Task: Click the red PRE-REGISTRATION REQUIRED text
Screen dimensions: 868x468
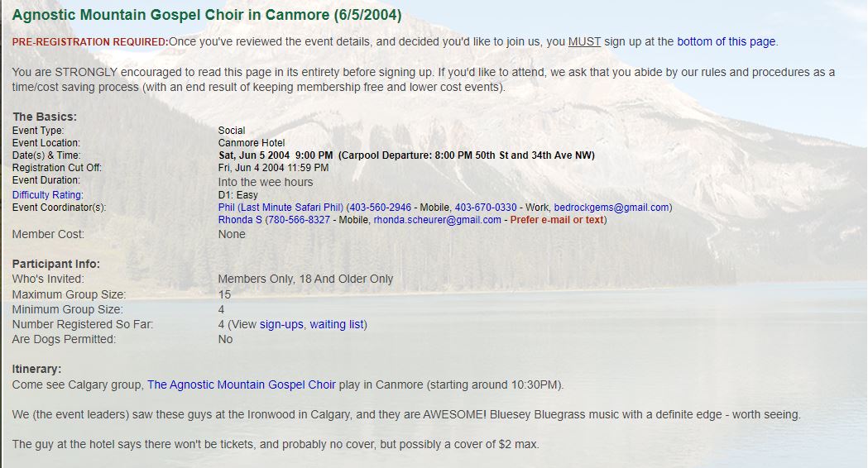Action: pyautogui.click(x=90, y=42)
